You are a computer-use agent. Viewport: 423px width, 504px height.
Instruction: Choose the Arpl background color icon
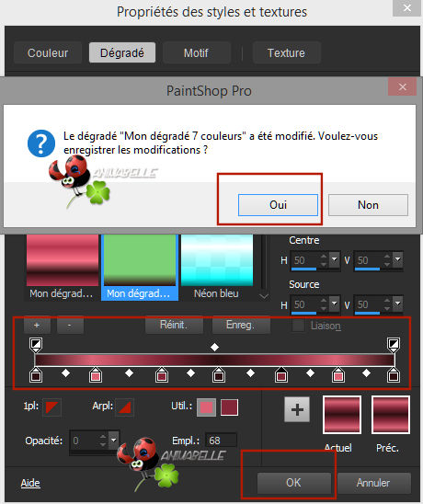pos(125,407)
